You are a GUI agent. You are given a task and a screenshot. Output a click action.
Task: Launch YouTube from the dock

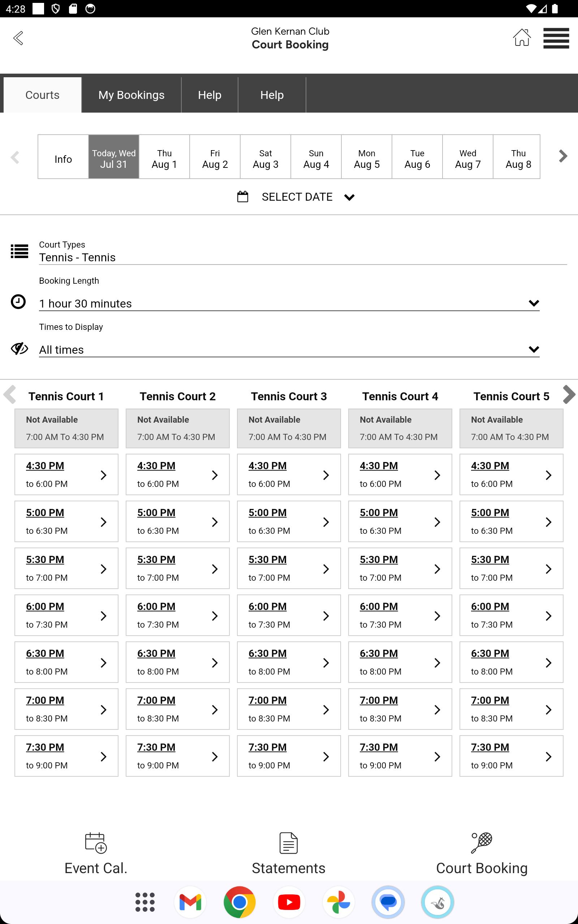click(x=289, y=902)
